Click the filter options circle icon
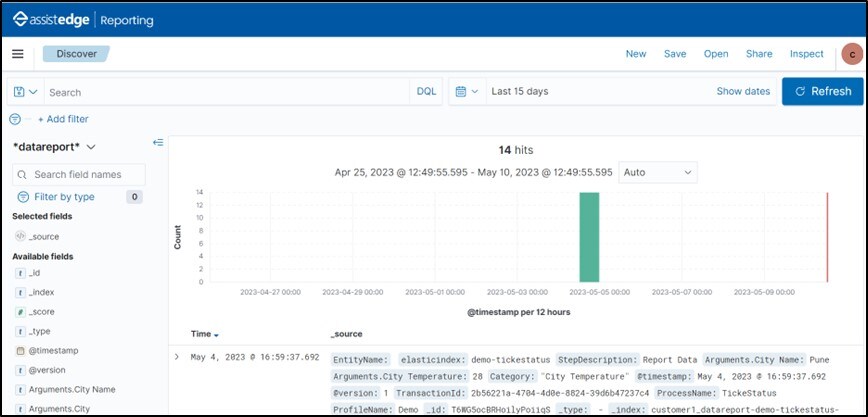Viewport: 868px width, 417px height. (15, 119)
